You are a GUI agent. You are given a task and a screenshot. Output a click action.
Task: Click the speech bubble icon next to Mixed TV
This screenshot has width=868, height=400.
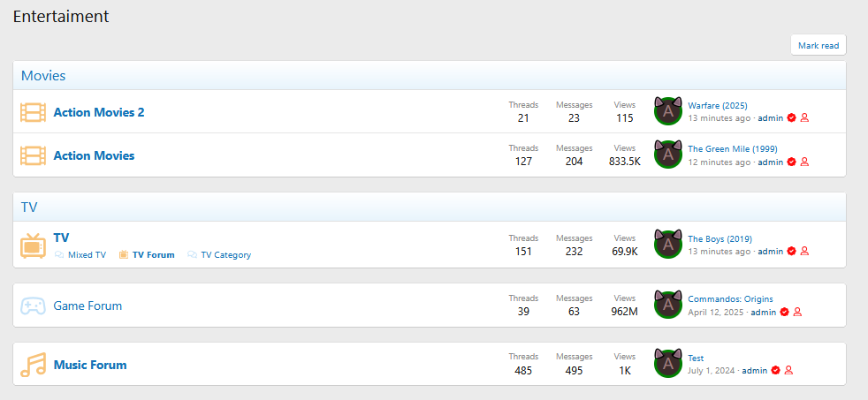coord(59,255)
